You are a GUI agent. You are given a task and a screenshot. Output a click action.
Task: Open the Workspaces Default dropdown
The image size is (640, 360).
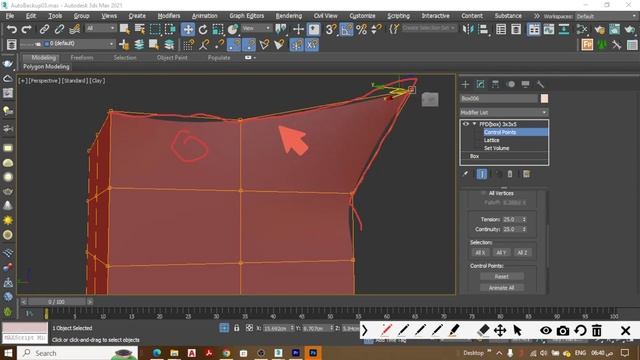tap(606, 16)
